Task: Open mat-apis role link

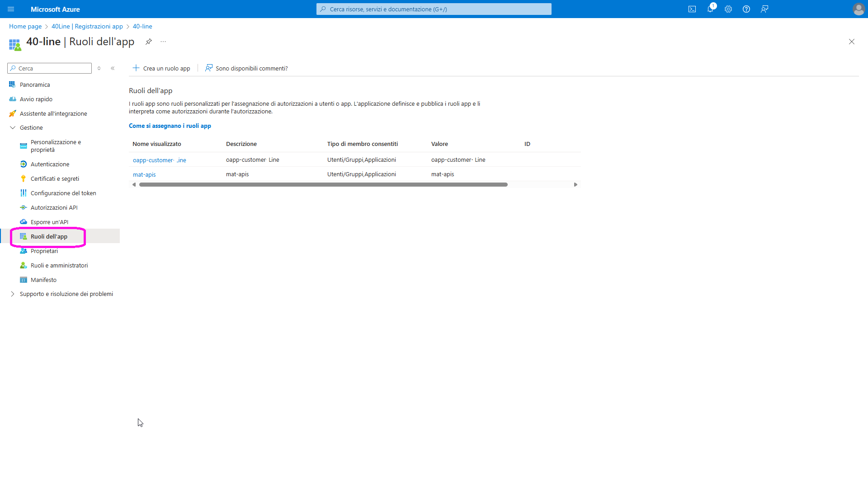Action: [x=144, y=174]
